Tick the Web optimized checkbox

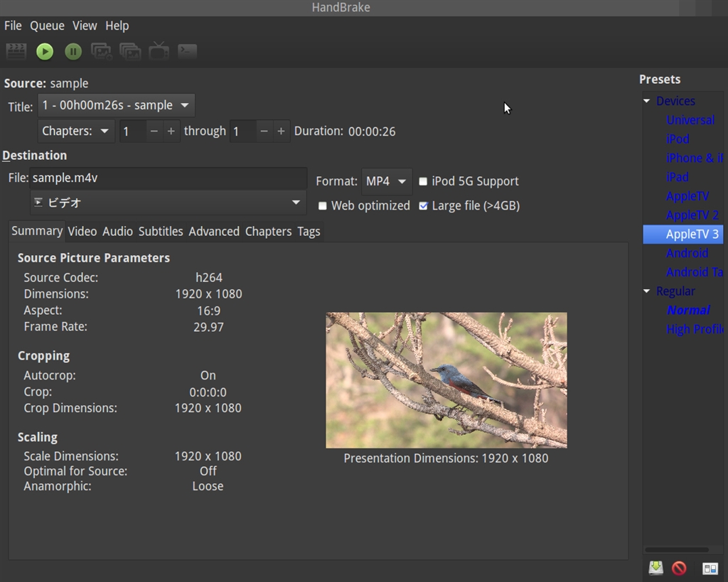323,206
